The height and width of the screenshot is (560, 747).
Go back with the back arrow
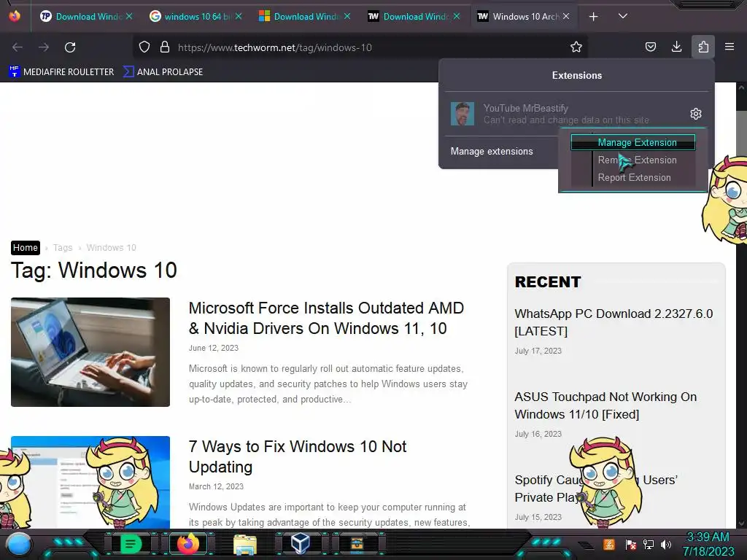(18, 47)
